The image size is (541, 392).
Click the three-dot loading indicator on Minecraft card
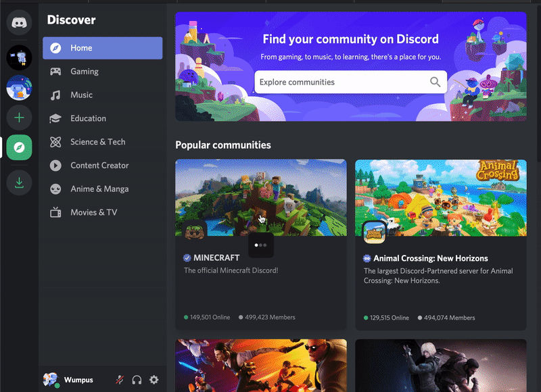(x=260, y=245)
